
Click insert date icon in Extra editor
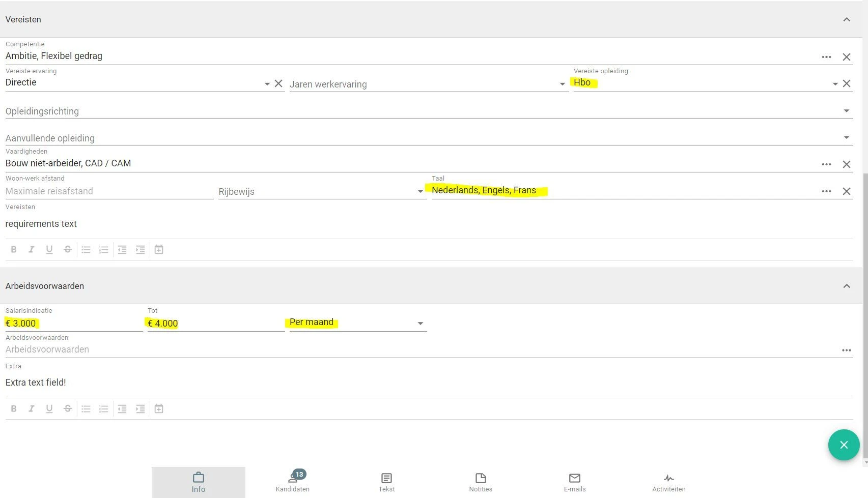click(159, 408)
